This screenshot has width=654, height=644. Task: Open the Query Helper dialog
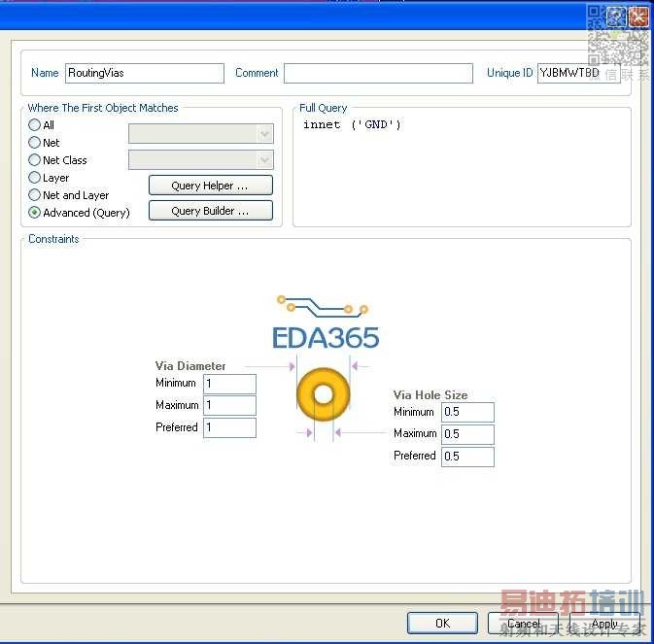click(x=211, y=186)
